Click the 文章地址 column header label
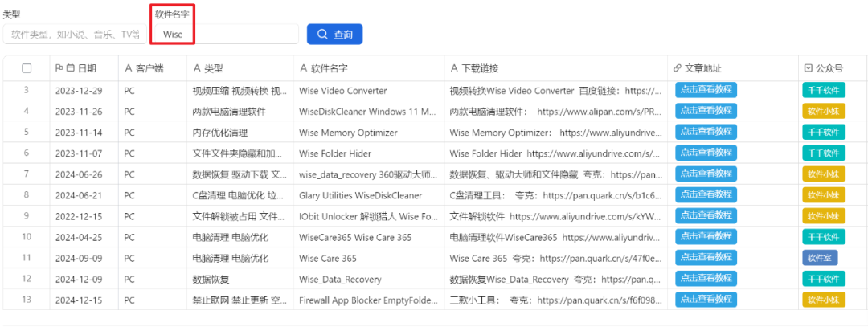This screenshot has width=868, height=331. tap(703, 68)
